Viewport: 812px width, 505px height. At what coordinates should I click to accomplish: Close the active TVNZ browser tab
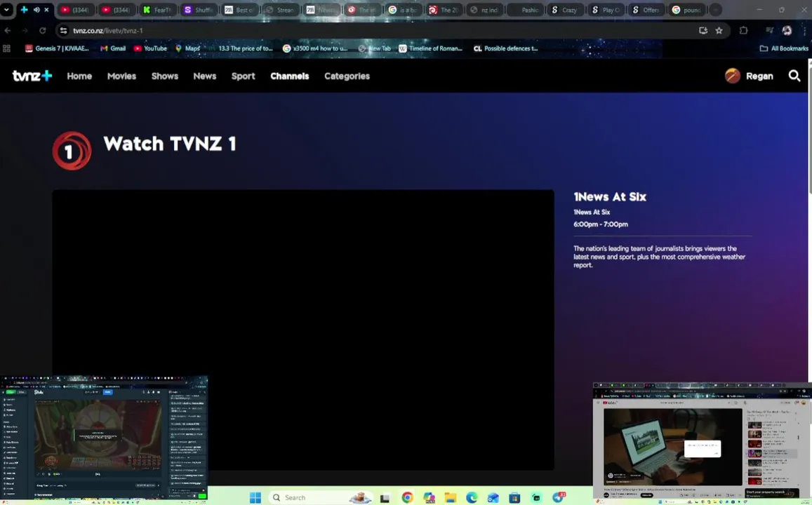[46, 10]
